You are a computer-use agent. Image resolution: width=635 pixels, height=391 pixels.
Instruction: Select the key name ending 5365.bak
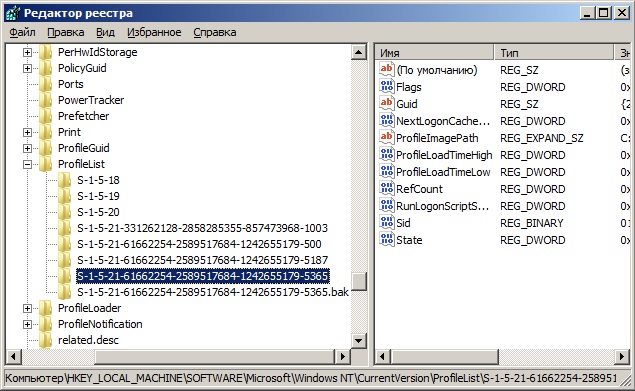(213, 292)
